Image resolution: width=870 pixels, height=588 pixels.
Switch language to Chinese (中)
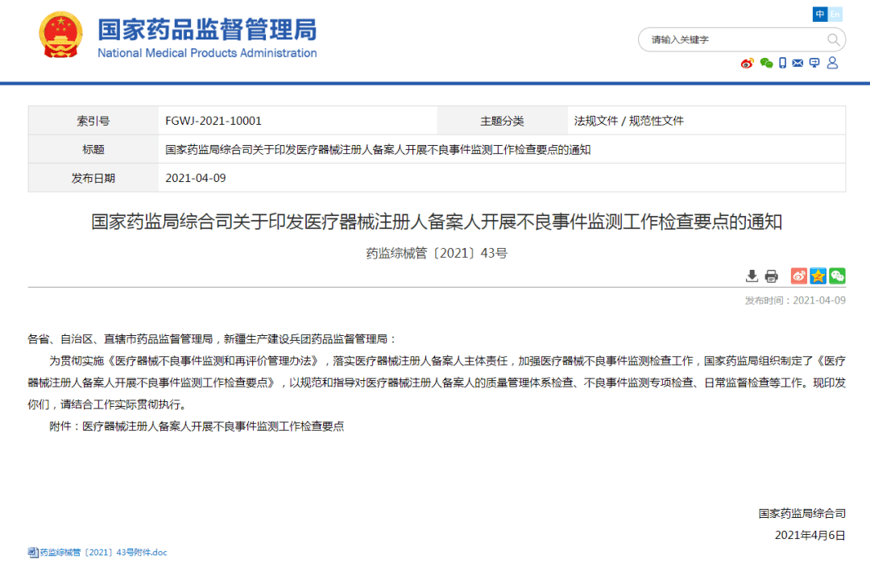(820, 14)
